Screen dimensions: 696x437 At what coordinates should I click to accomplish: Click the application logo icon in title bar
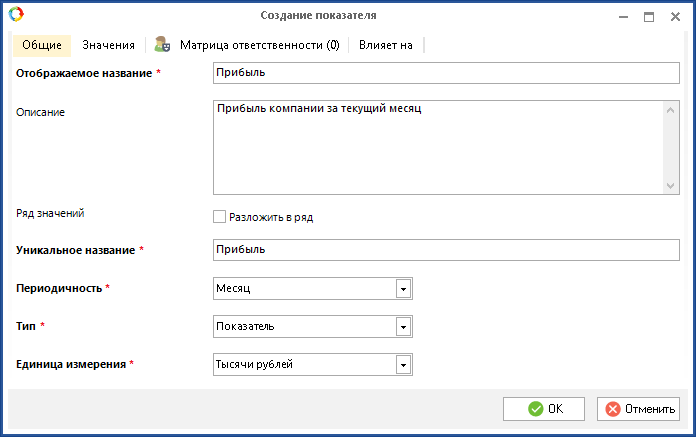point(14,15)
